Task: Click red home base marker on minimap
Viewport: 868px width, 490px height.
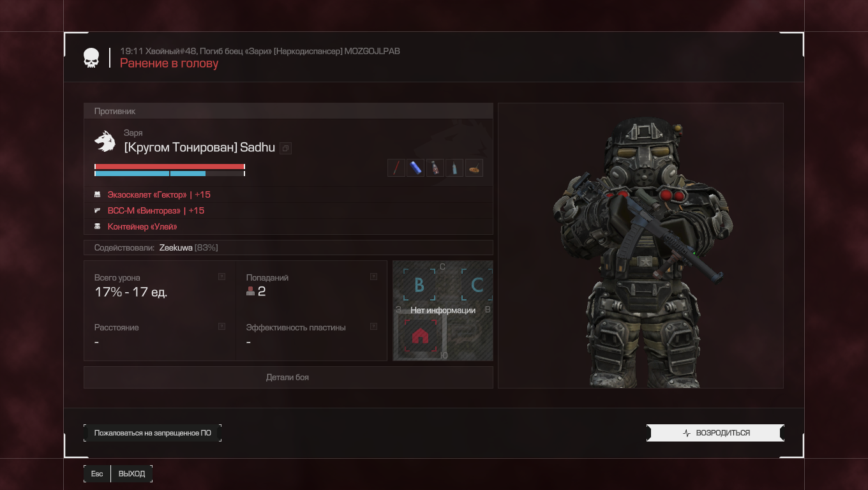Action: (420, 336)
